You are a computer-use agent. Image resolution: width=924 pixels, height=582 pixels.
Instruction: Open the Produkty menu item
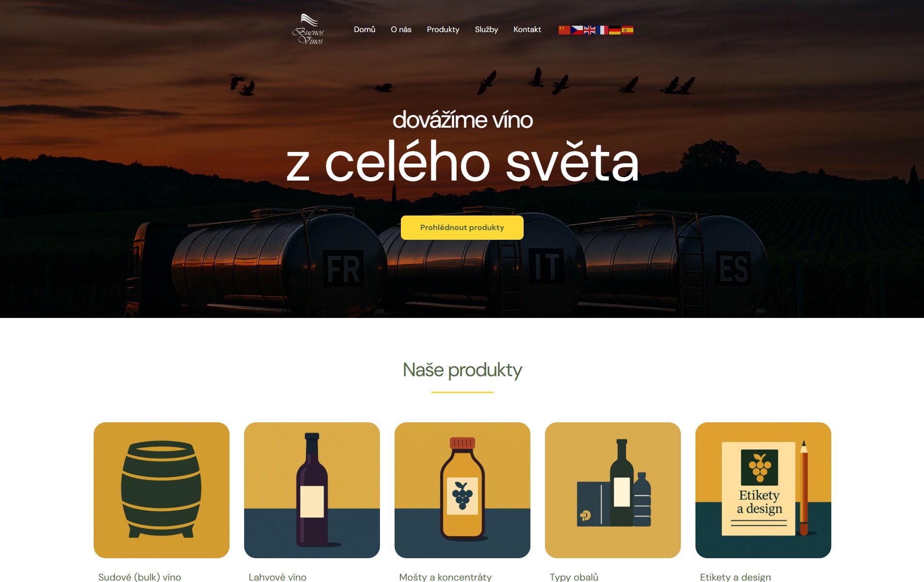point(443,30)
